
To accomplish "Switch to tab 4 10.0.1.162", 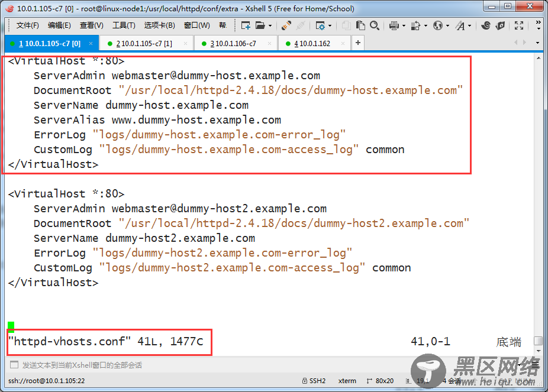I will pyautogui.click(x=314, y=44).
